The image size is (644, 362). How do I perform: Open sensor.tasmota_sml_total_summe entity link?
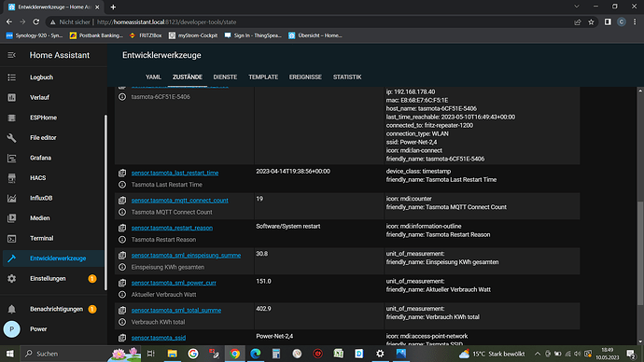(176, 311)
